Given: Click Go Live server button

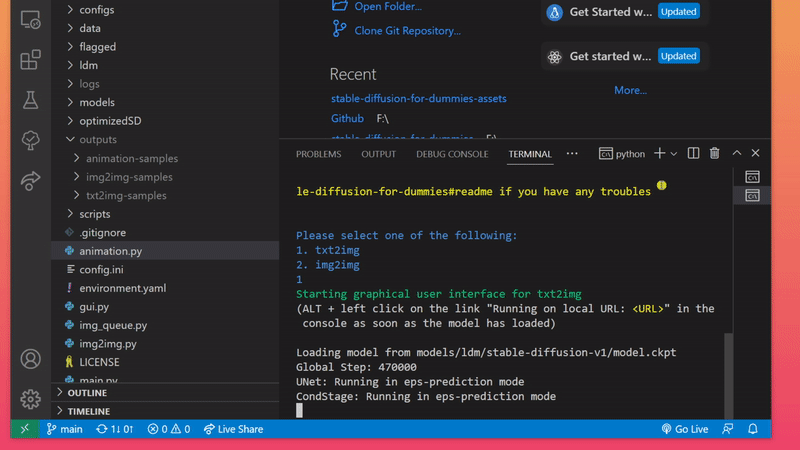Looking at the screenshot, I should click(x=685, y=429).
